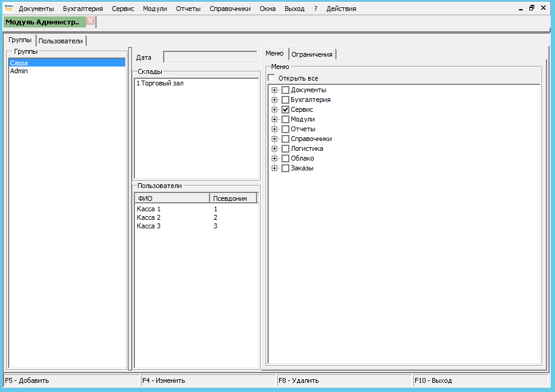Expand the Бухгалтерия tree node
The image size is (555, 392).
pyautogui.click(x=275, y=100)
